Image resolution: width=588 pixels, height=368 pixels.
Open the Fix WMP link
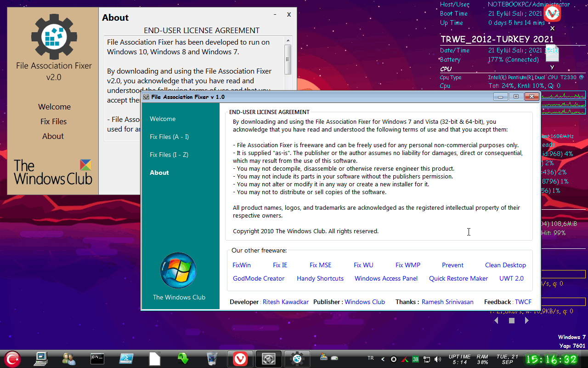408,265
